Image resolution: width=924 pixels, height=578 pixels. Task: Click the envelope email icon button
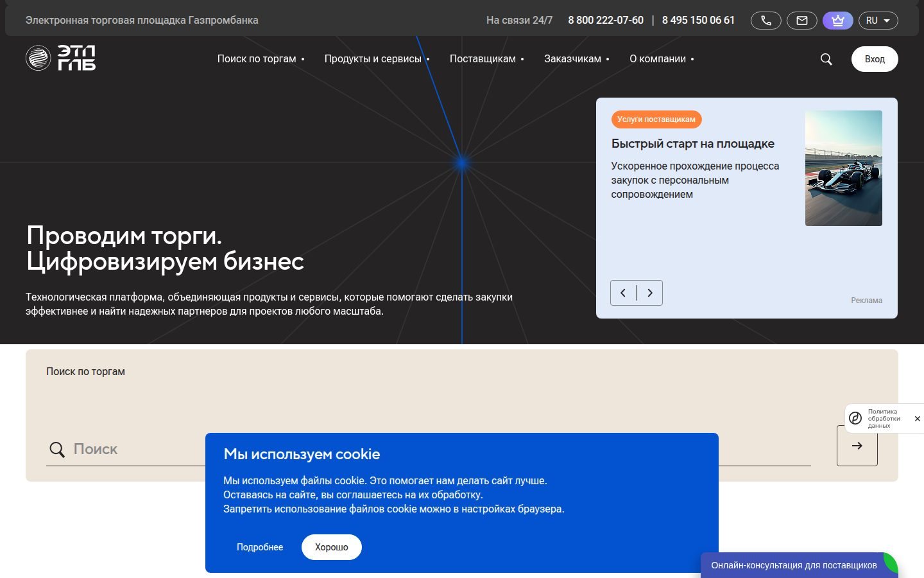pos(802,21)
